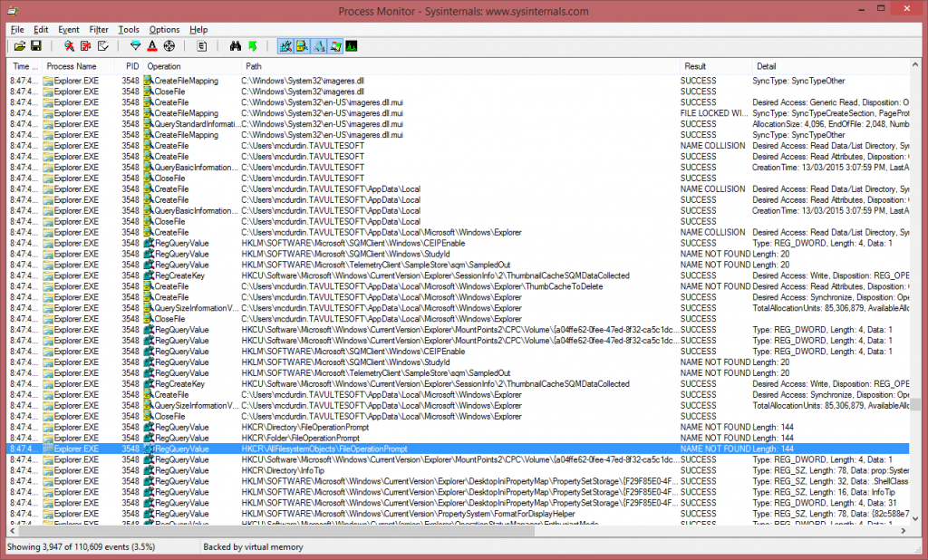Open the Filter menu
This screenshot has height=560, width=928.
point(99,30)
